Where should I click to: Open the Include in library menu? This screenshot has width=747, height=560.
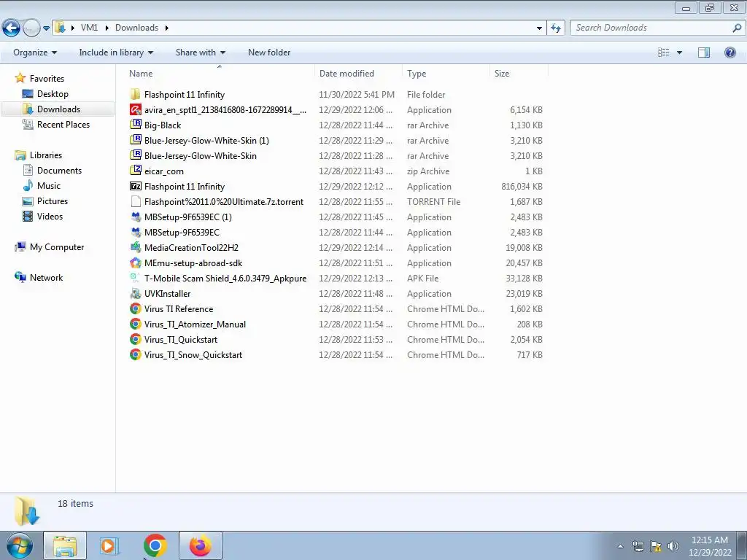pos(116,52)
